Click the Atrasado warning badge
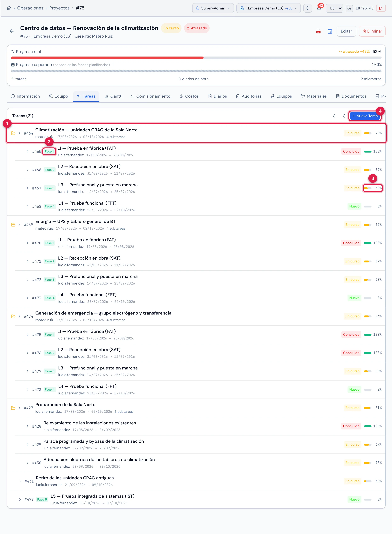Viewport: 392px width, 534px height. click(x=197, y=28)
